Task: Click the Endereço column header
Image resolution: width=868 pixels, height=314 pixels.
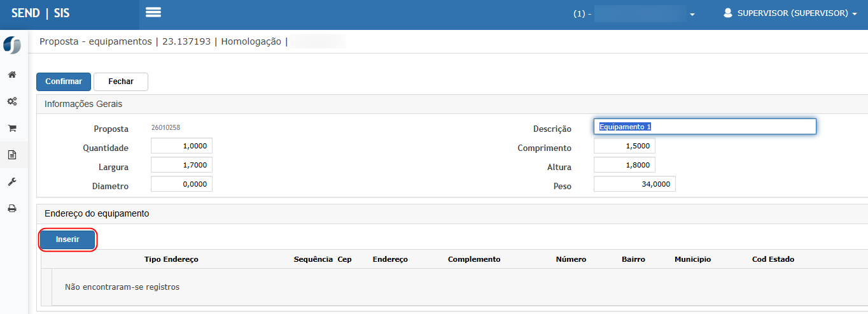Action: coord(390,259)
